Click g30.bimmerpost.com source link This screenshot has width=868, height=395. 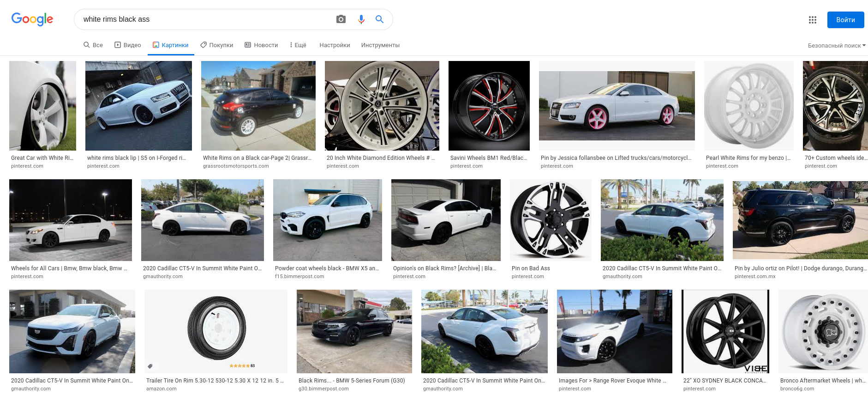click(x=323, y=389)
